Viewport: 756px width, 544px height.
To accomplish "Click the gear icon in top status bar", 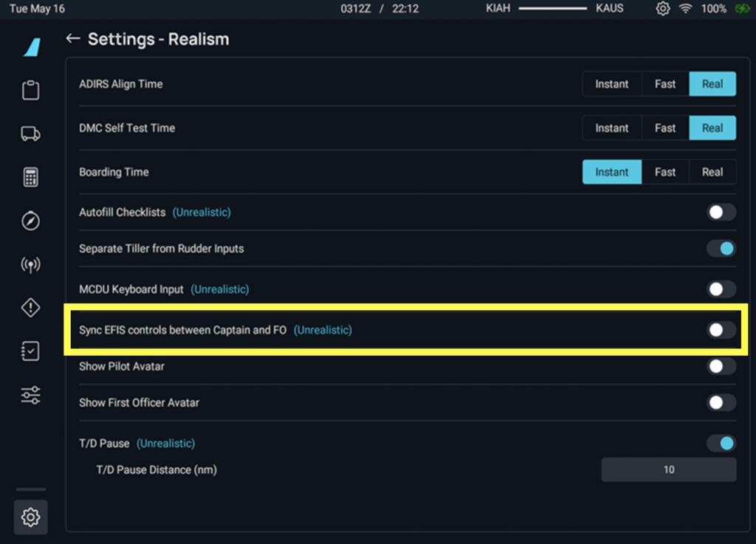I will (x=662, y=9).
